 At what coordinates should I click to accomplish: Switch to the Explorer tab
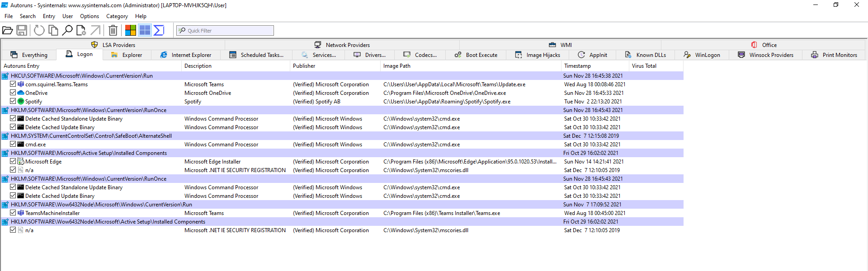[x=127, y=55]
